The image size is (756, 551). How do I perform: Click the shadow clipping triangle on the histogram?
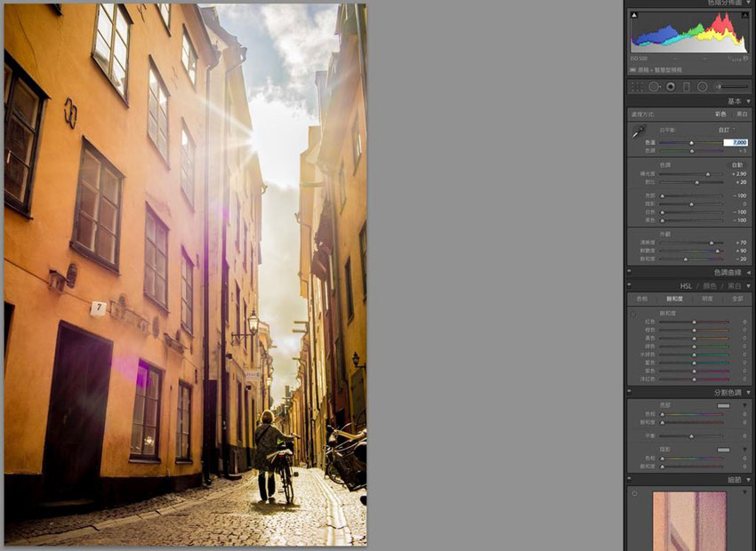633,15
